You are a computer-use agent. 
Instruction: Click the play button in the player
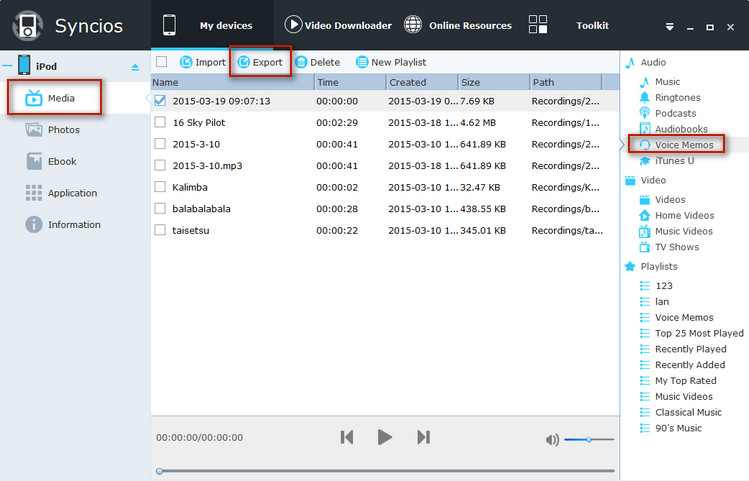(384, 437)
